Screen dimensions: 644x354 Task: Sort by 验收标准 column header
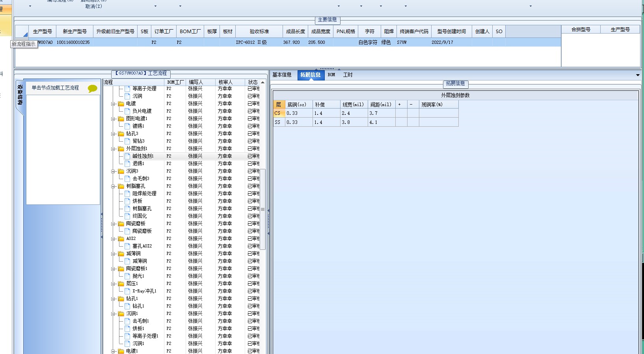point(259,31)
